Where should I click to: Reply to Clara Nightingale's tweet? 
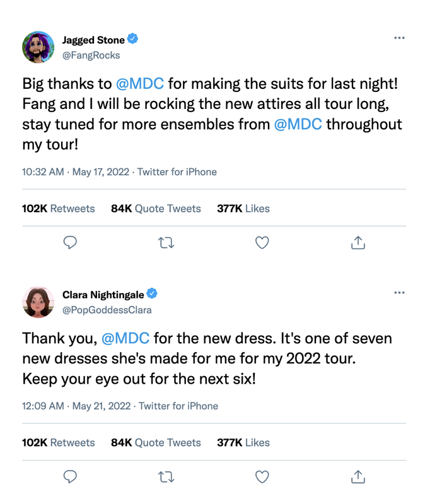pyautogui.click(x=71, y=477)
